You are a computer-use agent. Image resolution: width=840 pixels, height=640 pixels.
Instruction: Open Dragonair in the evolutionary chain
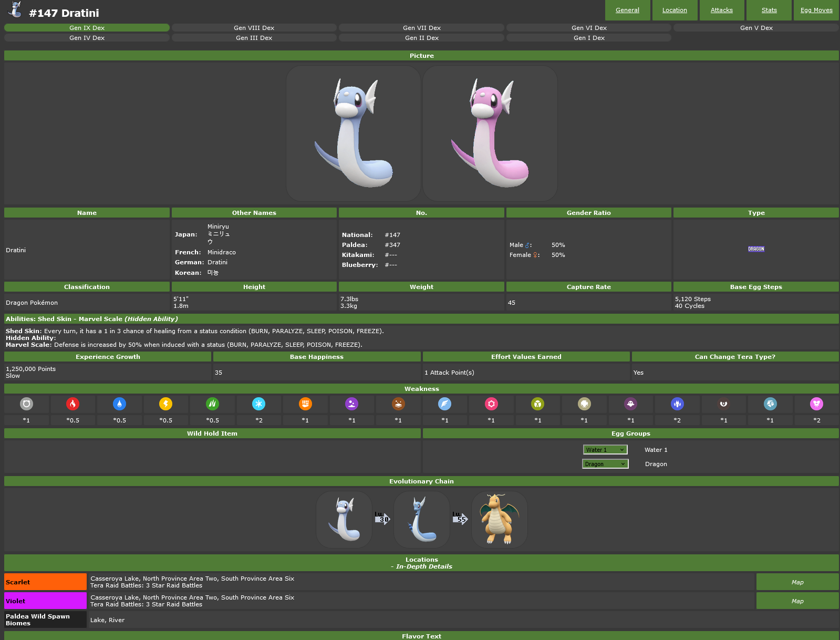point(422,519)
